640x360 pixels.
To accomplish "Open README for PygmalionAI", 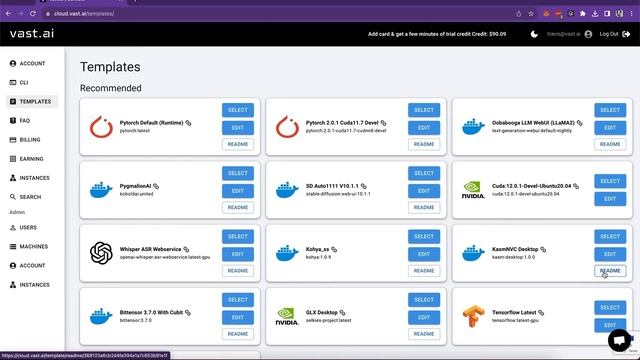I will (238, 207).
